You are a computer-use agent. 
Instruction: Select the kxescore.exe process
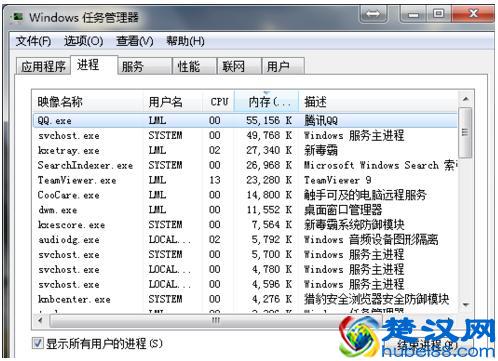click(x=245, y=225)
